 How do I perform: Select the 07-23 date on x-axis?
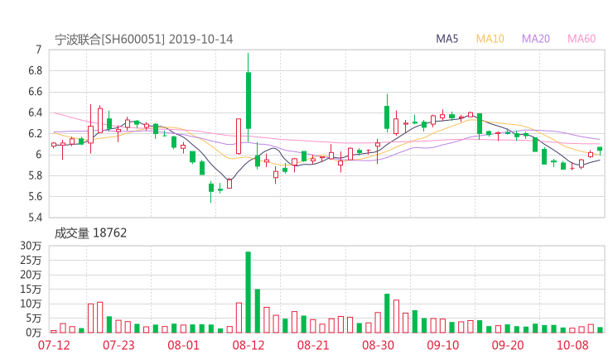[x=118, y=345]
